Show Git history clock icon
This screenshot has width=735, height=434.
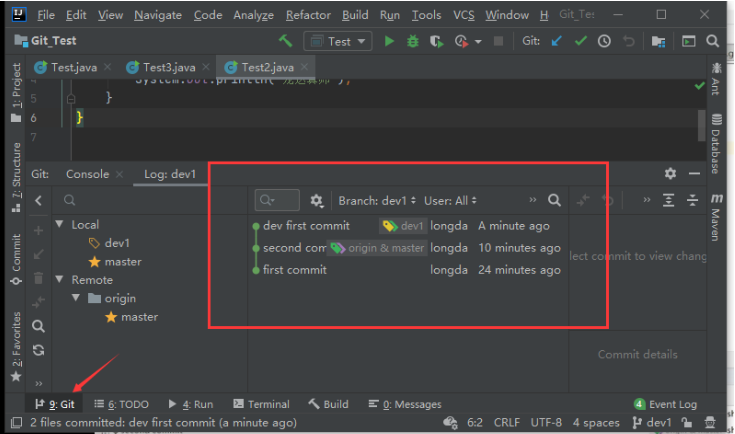click(604, 41)
